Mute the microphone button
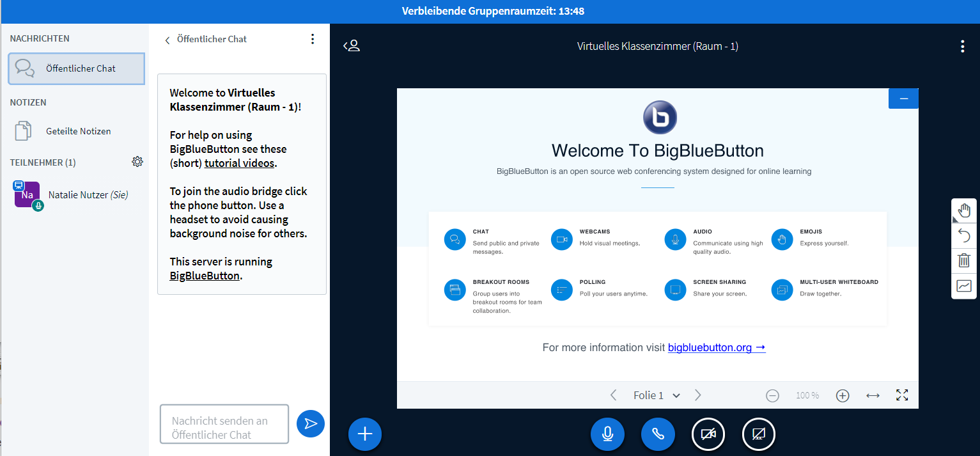 click(x=607, y=435)
